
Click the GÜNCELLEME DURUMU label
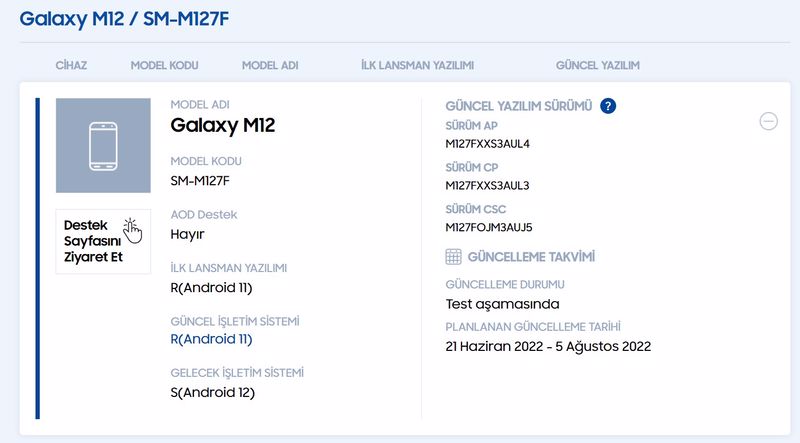(505, 284)
